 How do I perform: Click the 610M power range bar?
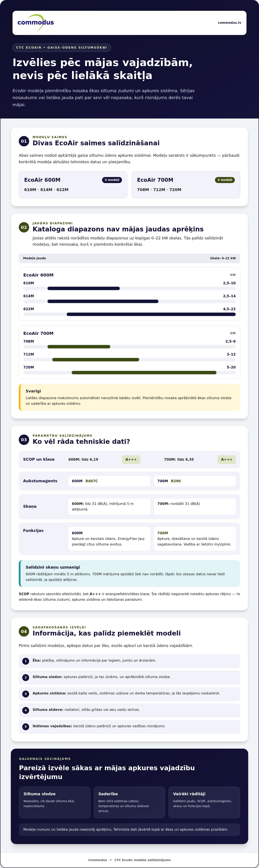point(84,288)
